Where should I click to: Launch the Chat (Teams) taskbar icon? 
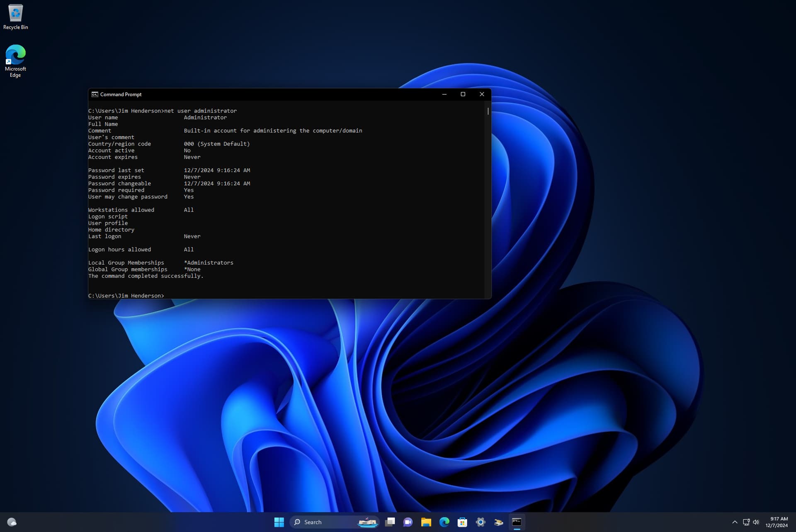[408, 522]
